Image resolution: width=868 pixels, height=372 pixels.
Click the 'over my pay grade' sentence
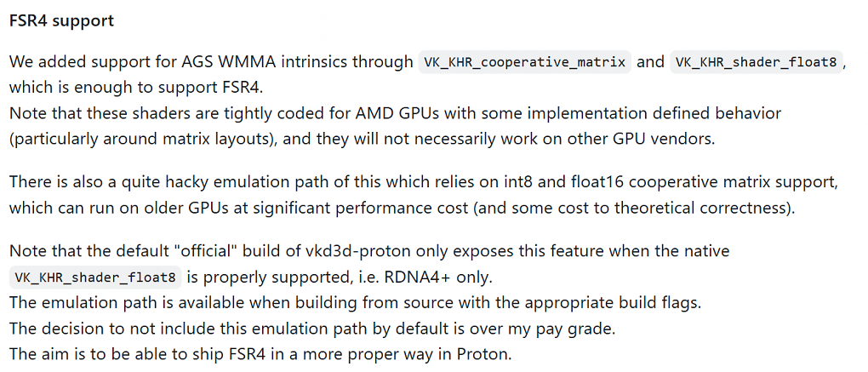312,329
